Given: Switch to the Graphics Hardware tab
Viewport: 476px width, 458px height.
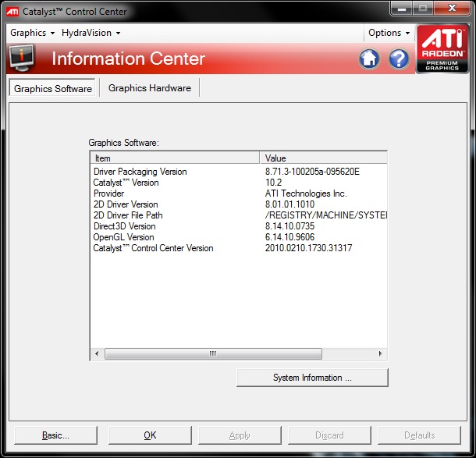Looking at the screenshot, I should pyautogui.click(x=150, y=88).
